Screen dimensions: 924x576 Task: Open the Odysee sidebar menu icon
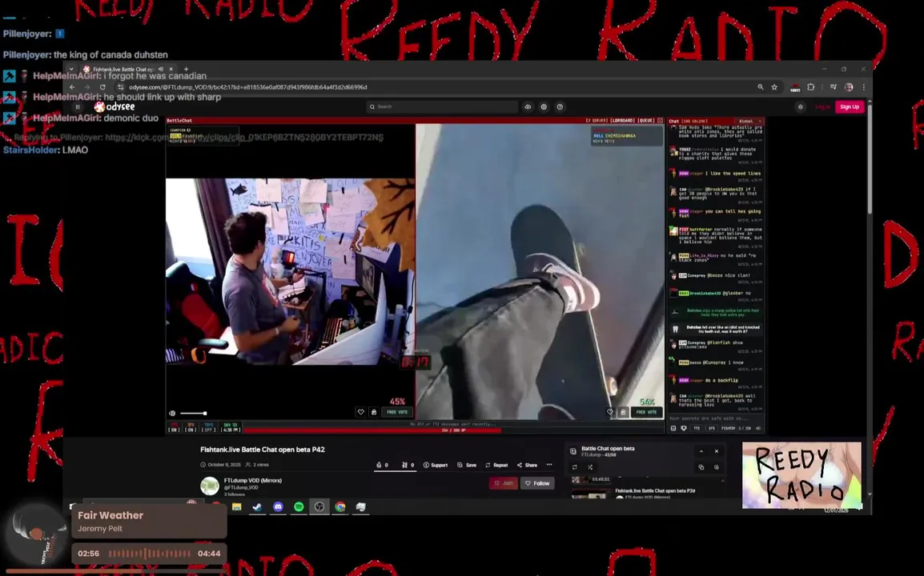77,106
